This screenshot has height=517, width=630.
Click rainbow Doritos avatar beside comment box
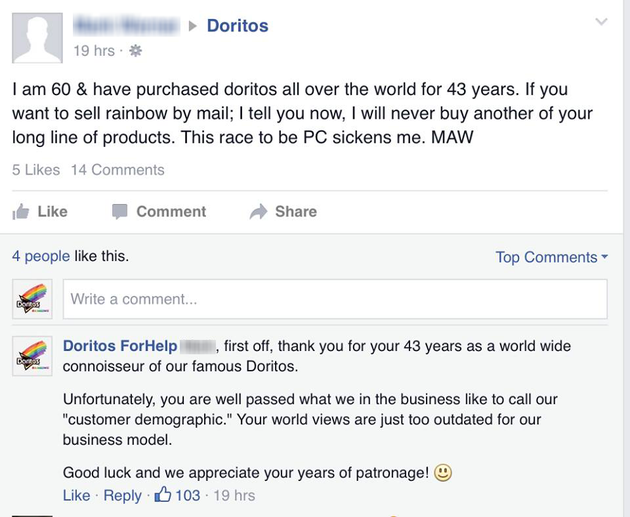point(32,299)
